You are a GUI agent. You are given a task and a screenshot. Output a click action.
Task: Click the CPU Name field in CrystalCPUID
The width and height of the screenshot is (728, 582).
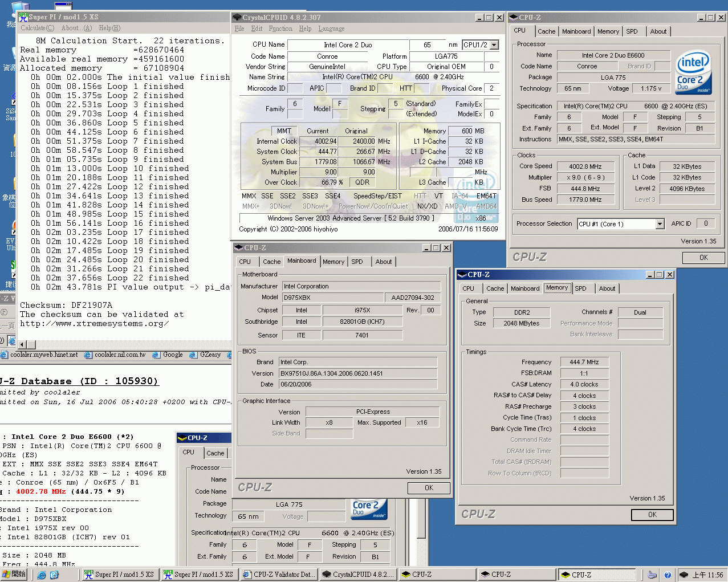(348, 45)
